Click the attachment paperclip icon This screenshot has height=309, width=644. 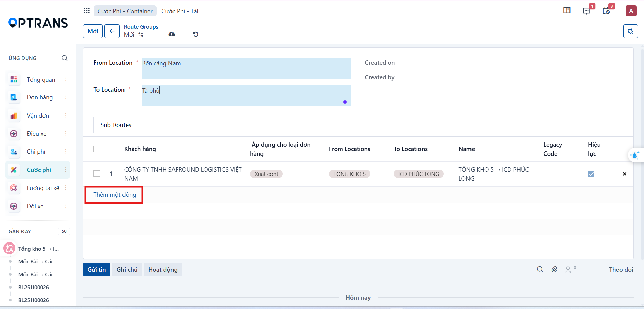[554, 269]
